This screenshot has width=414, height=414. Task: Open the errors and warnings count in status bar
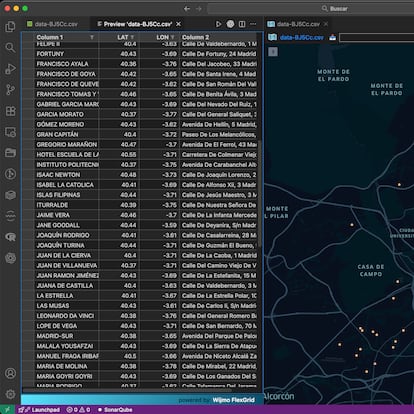pyautogui.click(x=78, y=410)
